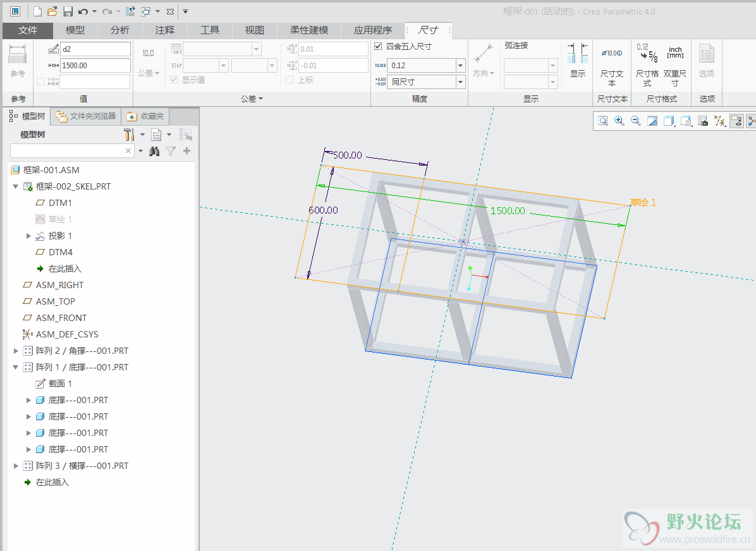This screenshot has width=756, height=551.
Task: Click the 500.00 dimension in viewport
Action: [x=347, y=155]
